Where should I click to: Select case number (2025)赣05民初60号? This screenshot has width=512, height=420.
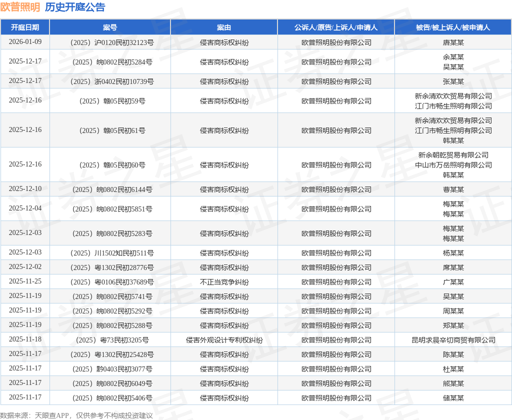tap(110, 165)
